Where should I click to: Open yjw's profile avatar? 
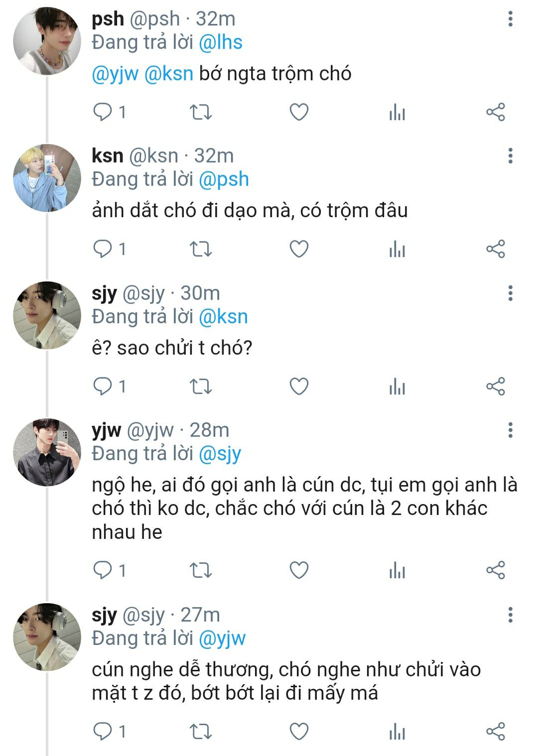[x=47, y=452]
